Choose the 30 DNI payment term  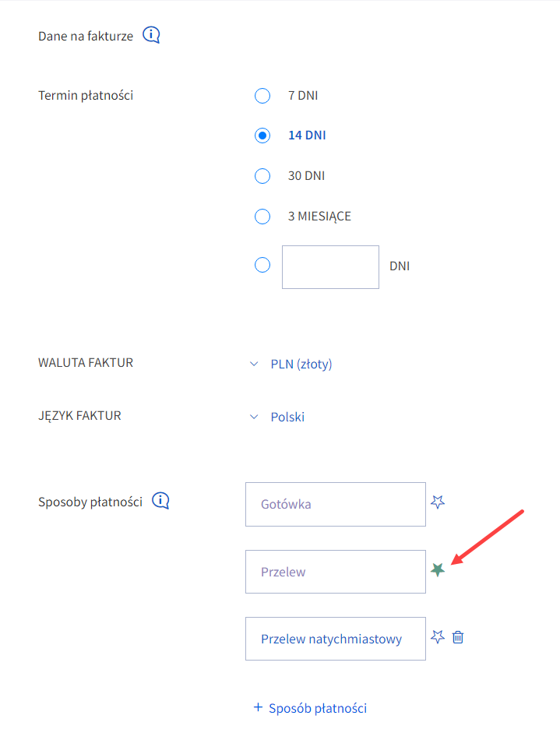pos(262,176)
